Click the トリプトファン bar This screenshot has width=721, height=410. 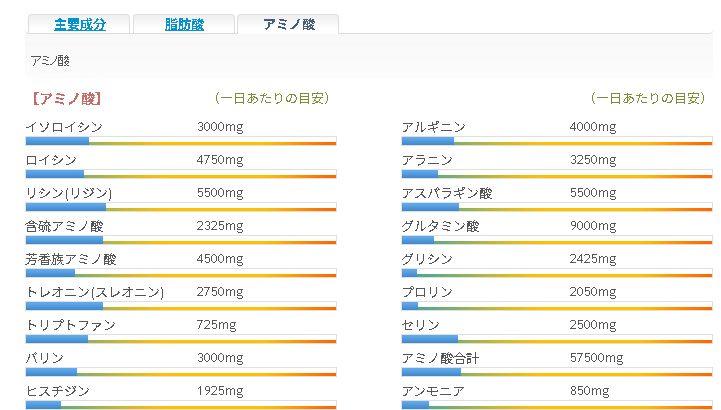pyautogui.click(x=181, y=339)
